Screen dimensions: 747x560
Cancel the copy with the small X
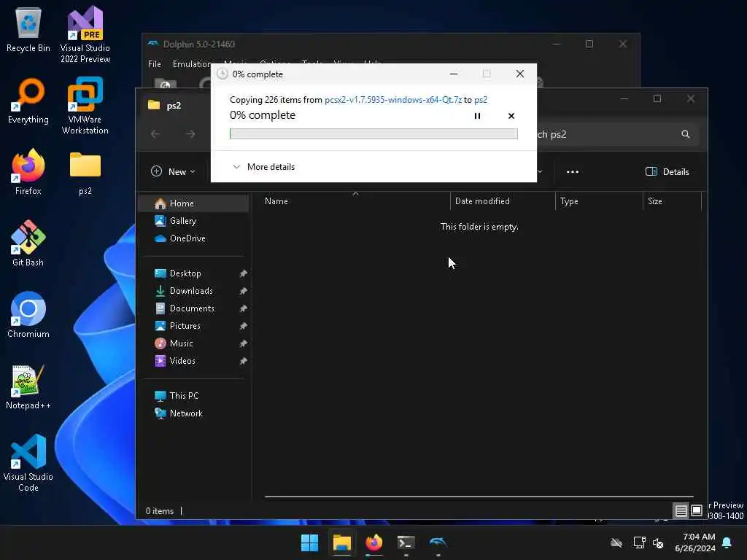tap(511, 116)
